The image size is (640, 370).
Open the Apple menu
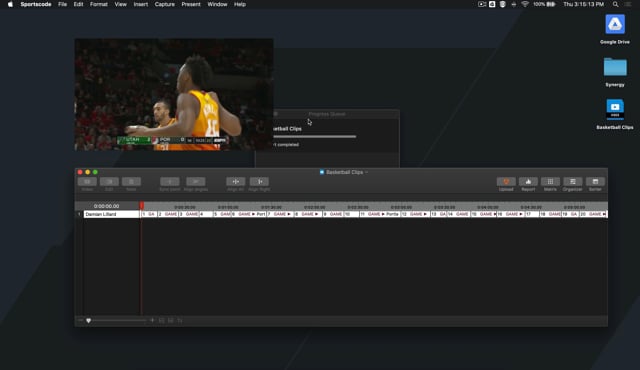(10, 4)
